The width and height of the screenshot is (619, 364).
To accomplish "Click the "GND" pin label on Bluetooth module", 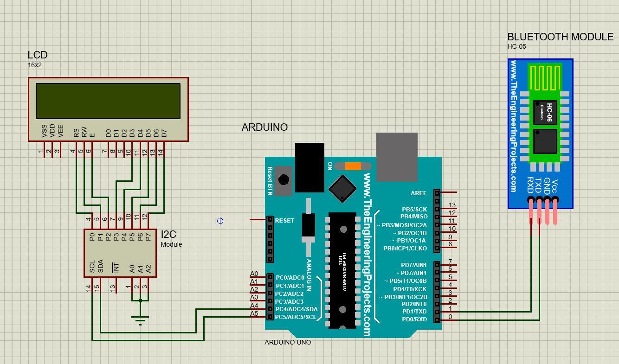I will point(547,186).
